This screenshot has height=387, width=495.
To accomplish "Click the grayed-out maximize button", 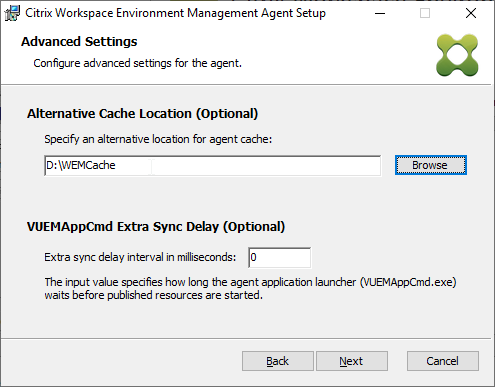I will coord(425,13).
